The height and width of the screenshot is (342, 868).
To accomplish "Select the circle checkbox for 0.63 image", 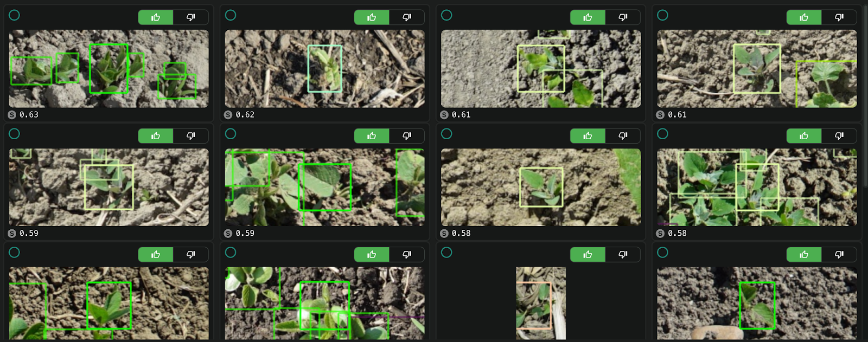I will click(x=15, y=15).
